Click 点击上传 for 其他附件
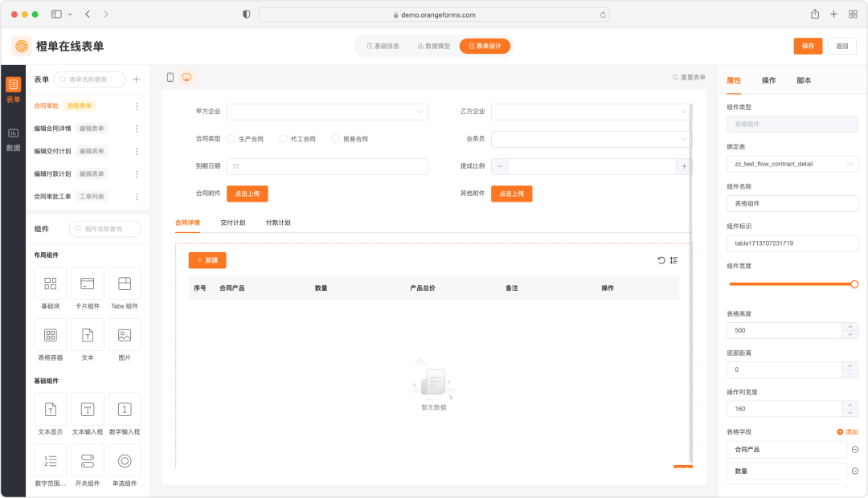Screen dimensions: 868x498 click(511, 194)
